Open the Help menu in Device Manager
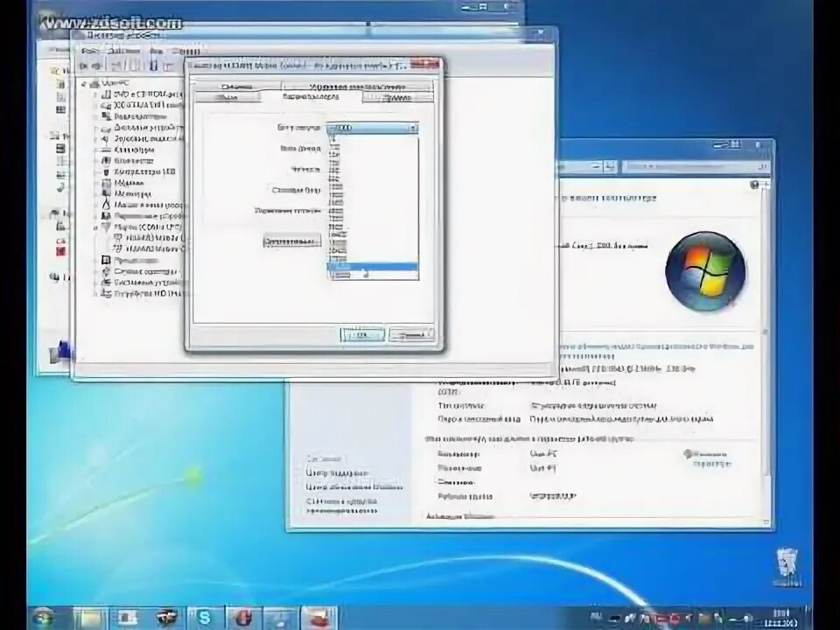Viewport: 840px width, 630px height. (188, 52)
